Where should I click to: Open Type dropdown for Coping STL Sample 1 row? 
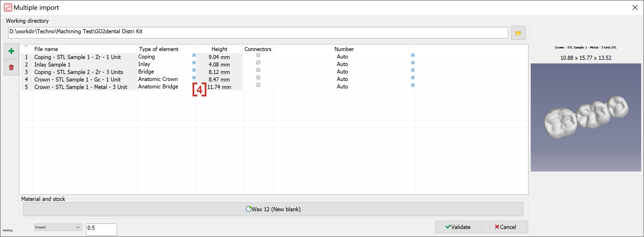pos(194,55)
